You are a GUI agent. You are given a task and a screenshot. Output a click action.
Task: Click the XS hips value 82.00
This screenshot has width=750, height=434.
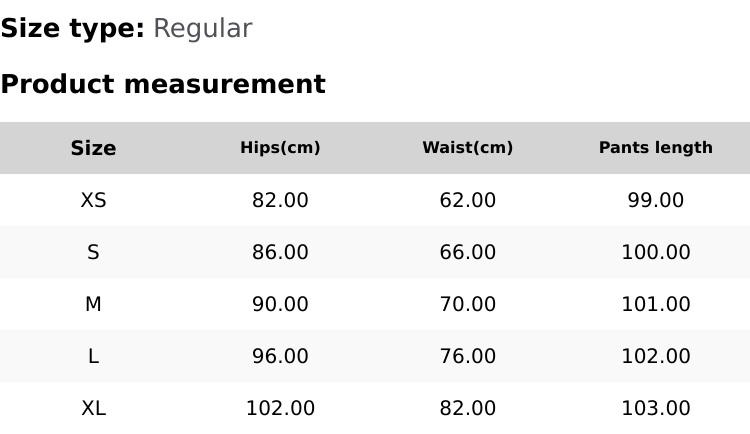(280, 201)
